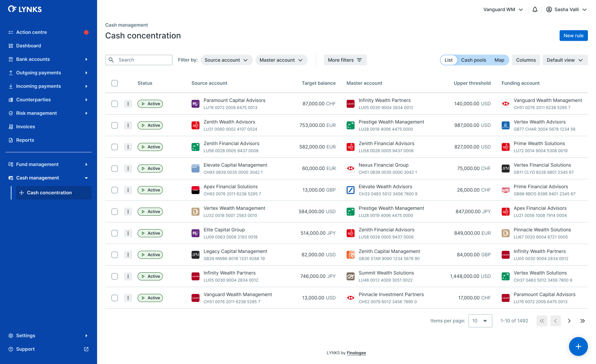Jump to last page arrow

click(583, 321)
